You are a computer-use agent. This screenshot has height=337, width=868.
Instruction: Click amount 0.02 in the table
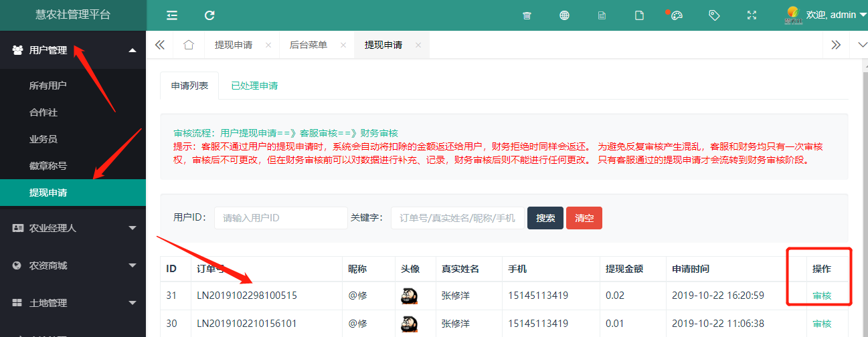coord(614,296)
